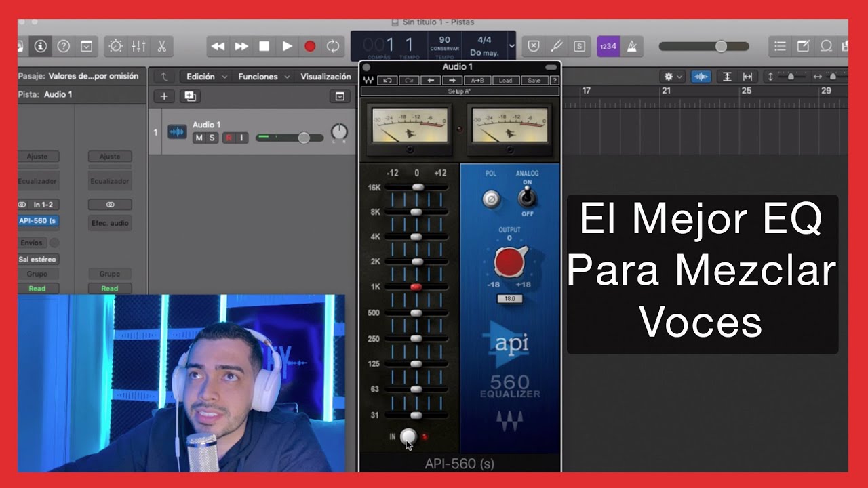Toggle the toolbar display button
Screen dimensions: 868x488
[86, 46]
